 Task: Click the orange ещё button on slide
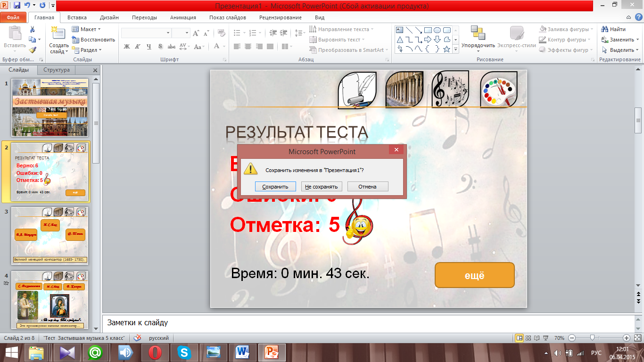(474, 275)
